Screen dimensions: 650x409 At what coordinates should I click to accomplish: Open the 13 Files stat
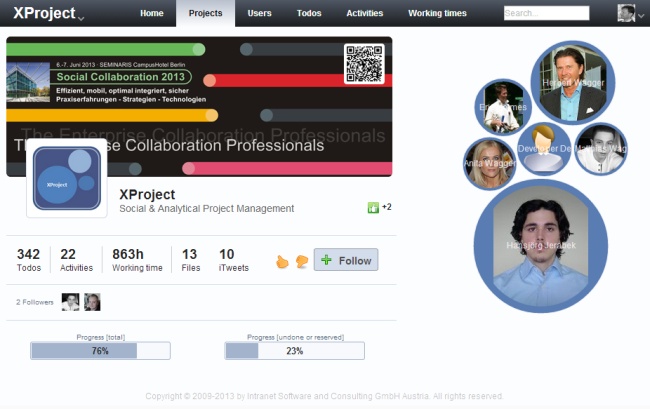(190, 260)
